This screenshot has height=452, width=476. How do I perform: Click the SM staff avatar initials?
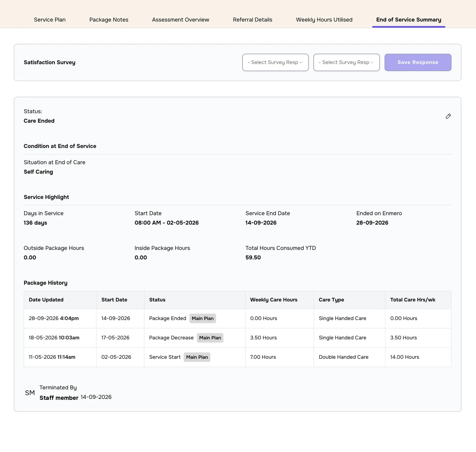click(30, 393)
